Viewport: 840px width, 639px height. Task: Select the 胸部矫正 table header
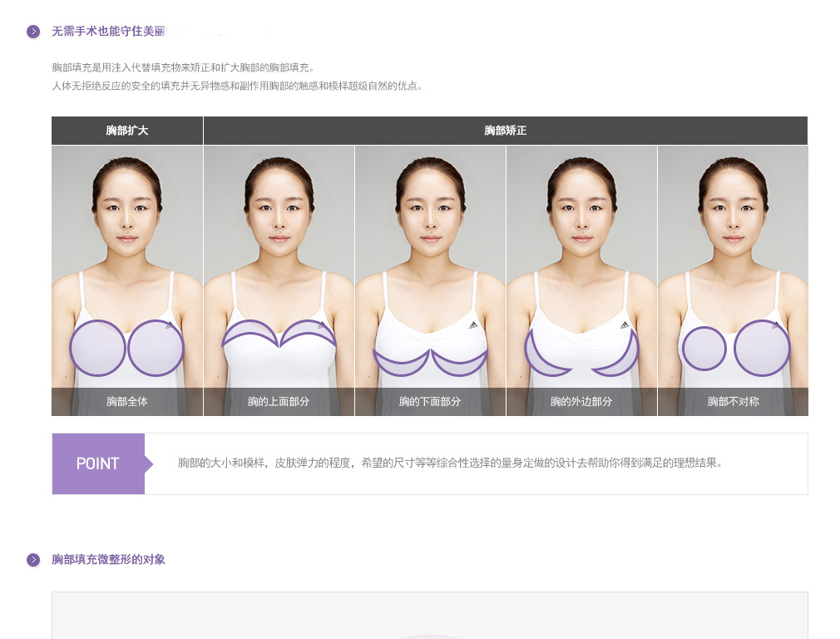pos(506,131)
